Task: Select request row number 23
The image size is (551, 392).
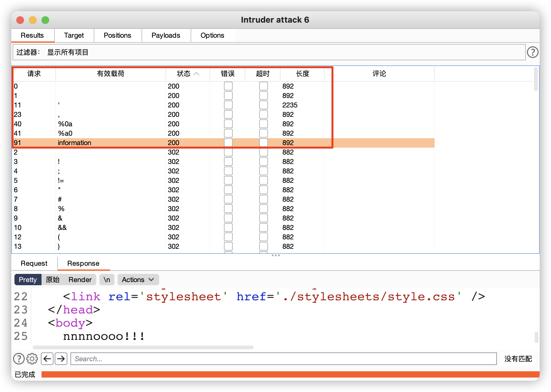Action: (x=224, y=114)
